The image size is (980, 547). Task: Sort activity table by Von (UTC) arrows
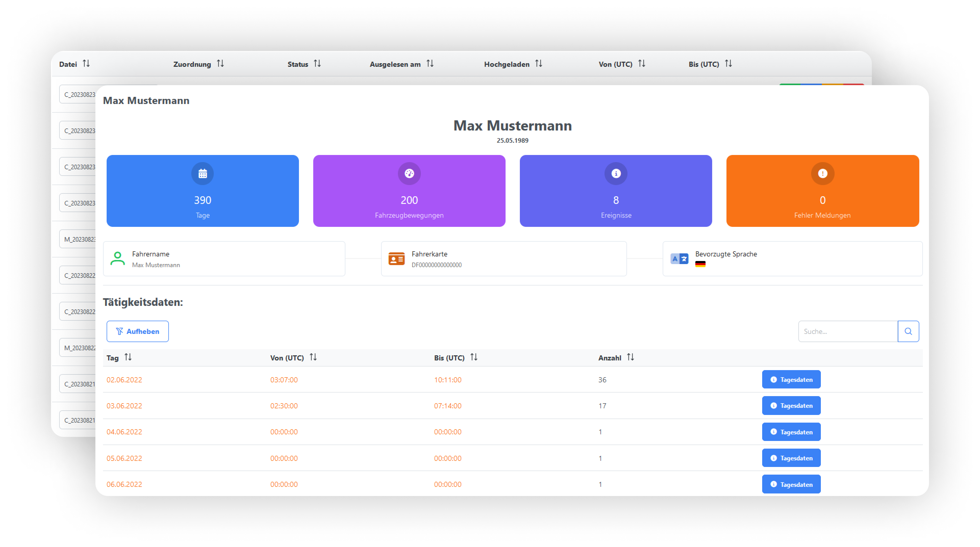point(313,357)
